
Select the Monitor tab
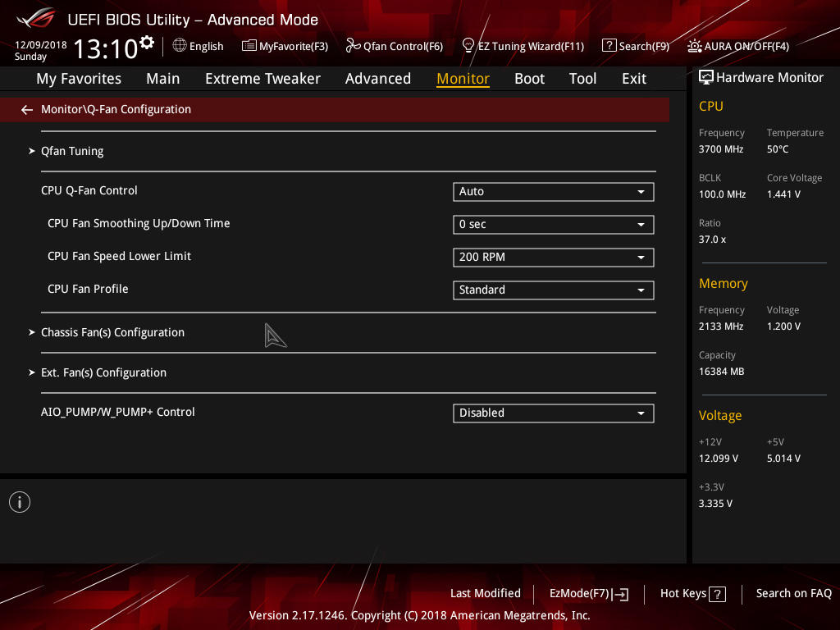tap(463, 79)
